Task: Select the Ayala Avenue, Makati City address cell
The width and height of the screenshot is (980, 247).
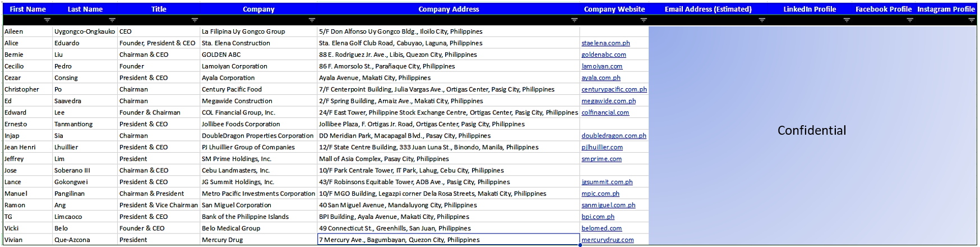Action: 449,78
